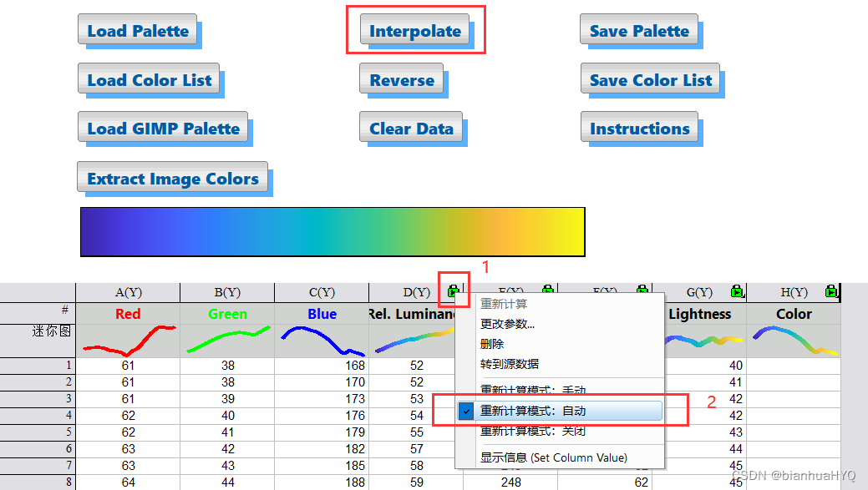
Task: Choose 更改参数... from the context menu
Action: (507, 324)
